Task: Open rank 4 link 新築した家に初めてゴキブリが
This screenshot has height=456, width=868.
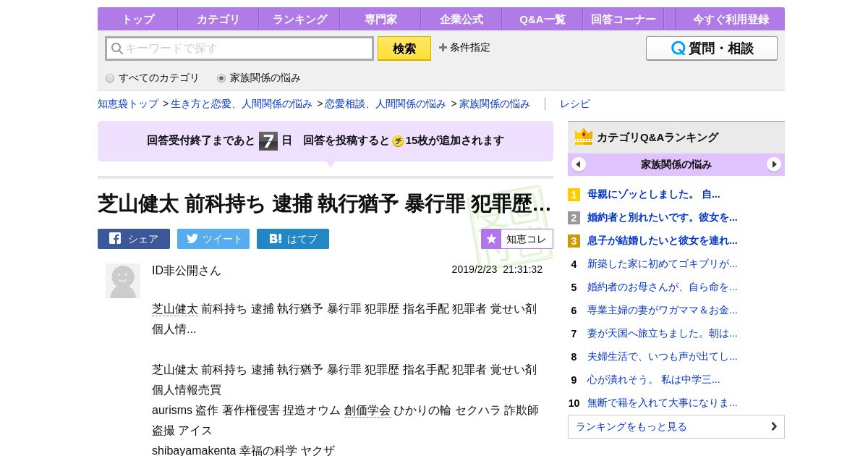Action: point(663,263)
